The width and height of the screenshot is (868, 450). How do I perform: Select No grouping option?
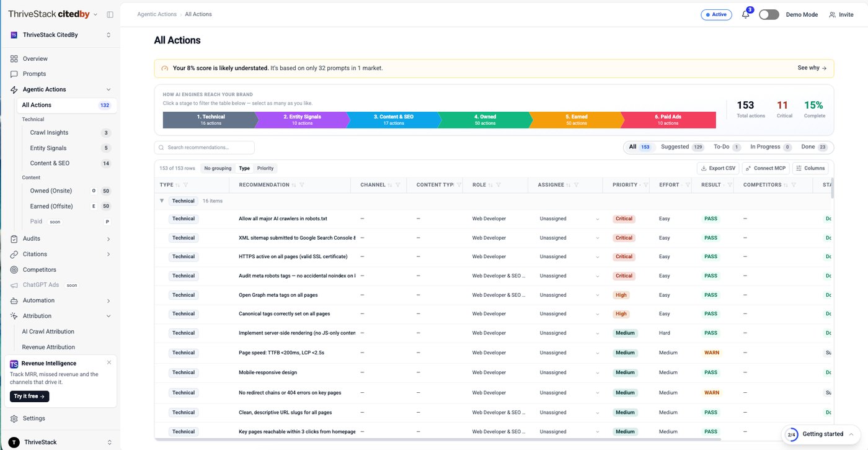click(218, 168)
